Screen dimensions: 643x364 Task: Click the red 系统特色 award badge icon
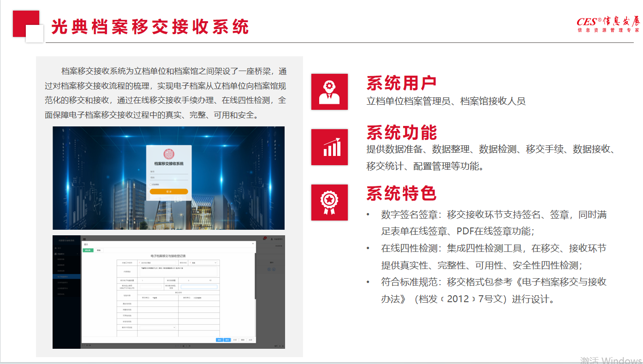[x=329, y=202]
